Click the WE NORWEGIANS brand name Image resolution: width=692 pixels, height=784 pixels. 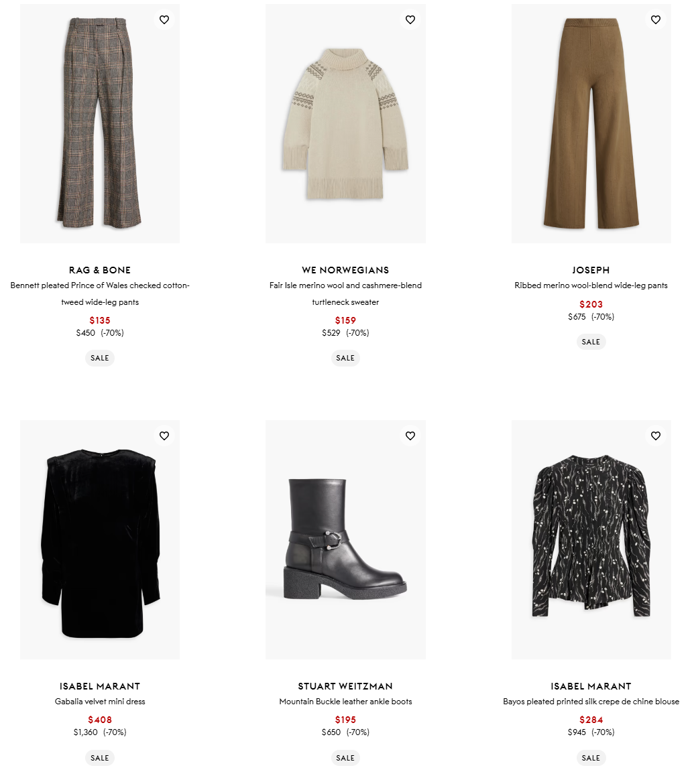[x=346, y=270]
